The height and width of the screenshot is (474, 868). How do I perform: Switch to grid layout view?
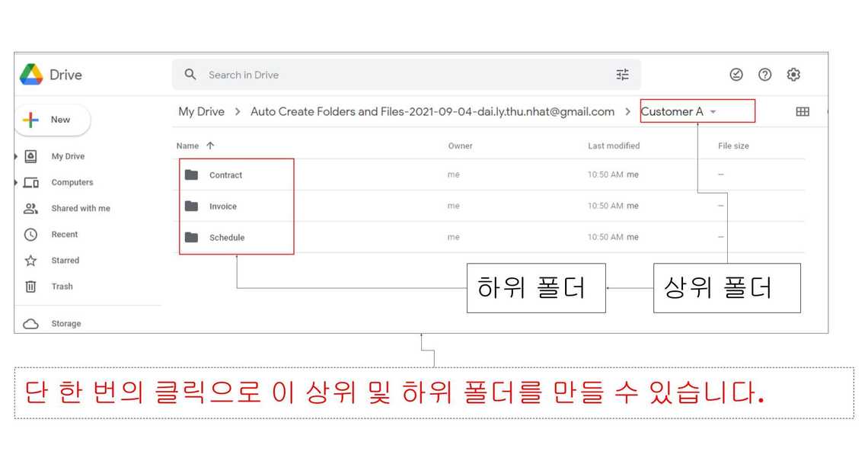click(802, 112)
